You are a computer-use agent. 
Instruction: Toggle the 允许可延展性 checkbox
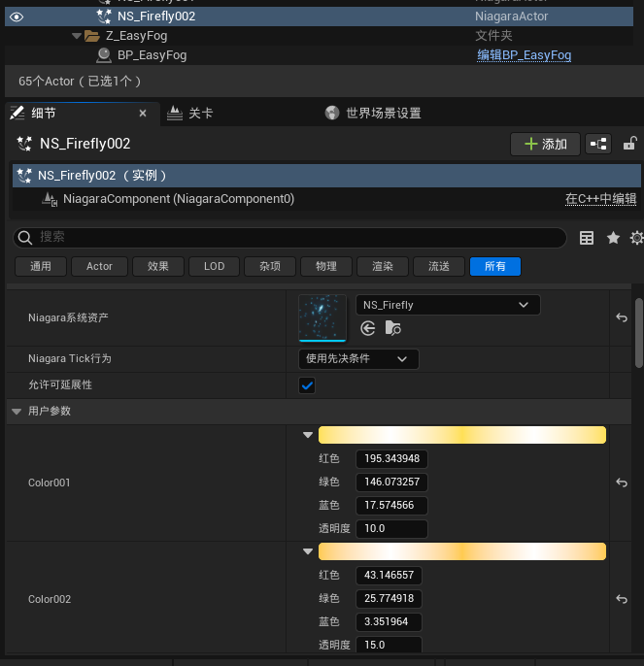tap(307, 385)
